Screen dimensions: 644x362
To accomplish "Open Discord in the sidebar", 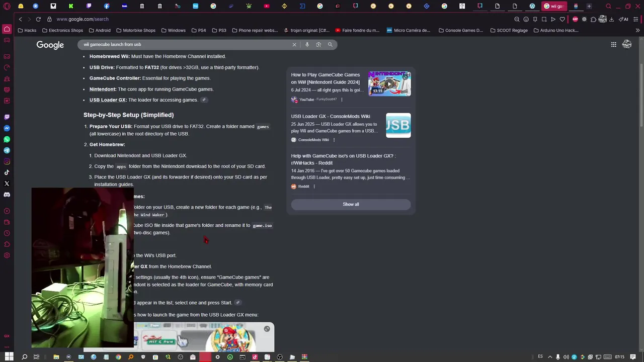I will tap(7, 195).
